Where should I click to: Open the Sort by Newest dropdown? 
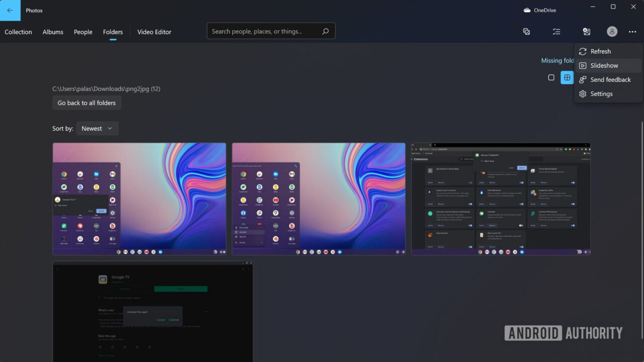tap(97, 128)
